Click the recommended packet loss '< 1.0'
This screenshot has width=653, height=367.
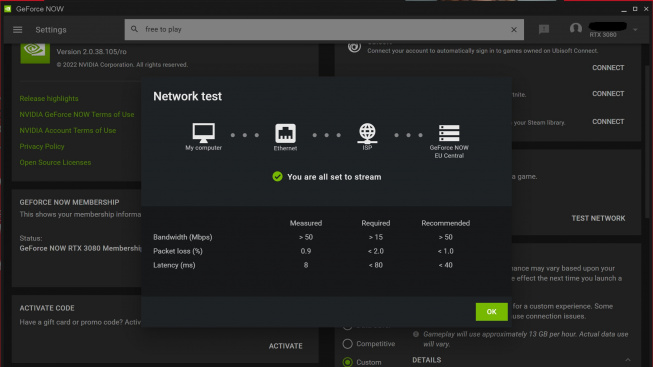[x=445, y=251]
